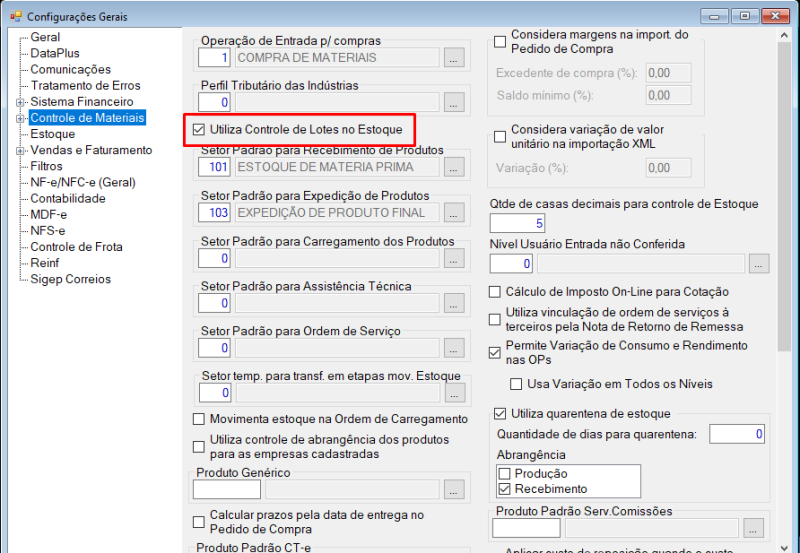Uncheck Permite Variação de Consumo e Rendimento

click(494, 353)
